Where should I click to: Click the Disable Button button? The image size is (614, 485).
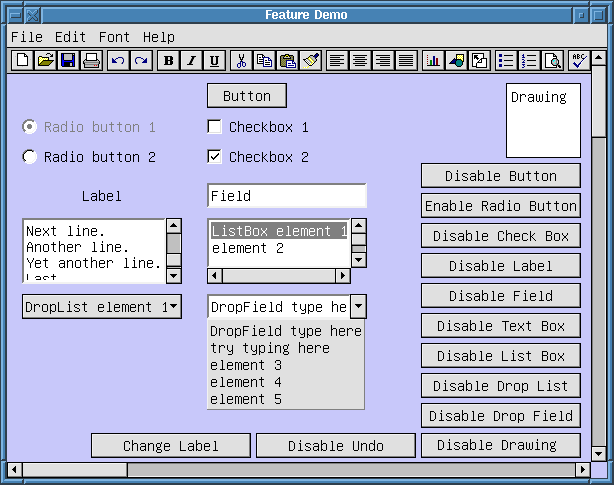point(501,176)
